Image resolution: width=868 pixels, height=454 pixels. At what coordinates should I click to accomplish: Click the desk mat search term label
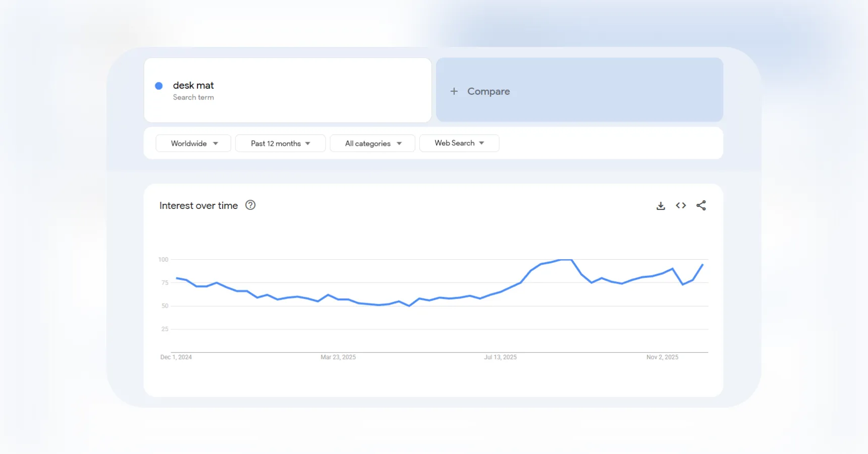194,85
